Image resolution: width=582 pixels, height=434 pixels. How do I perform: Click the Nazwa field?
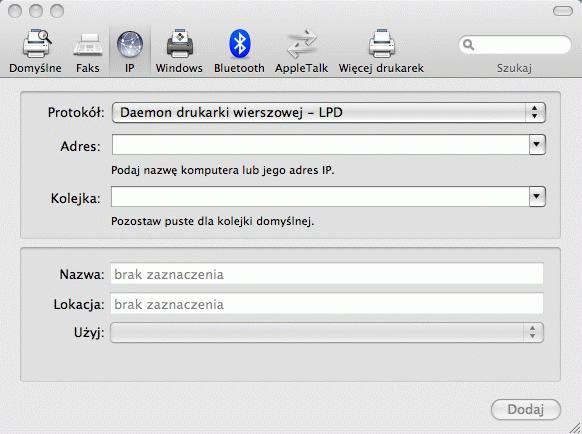coord(327,274)
